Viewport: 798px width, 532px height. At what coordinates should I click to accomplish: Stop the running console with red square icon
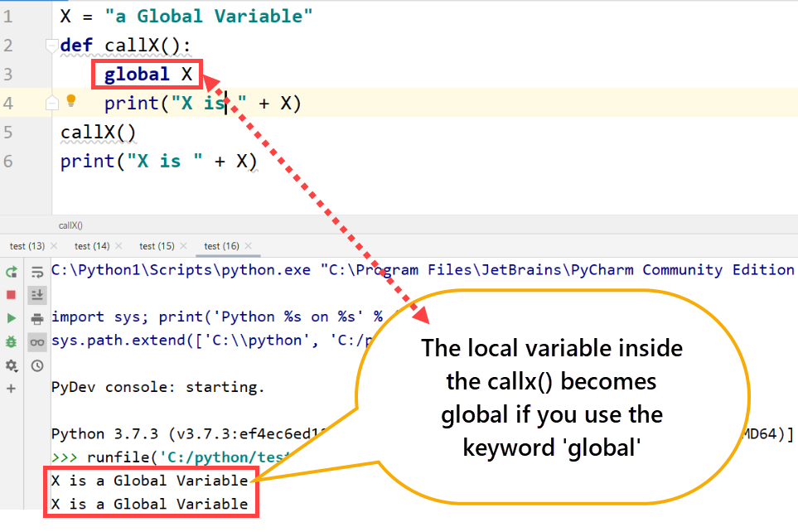click(12, 294)
